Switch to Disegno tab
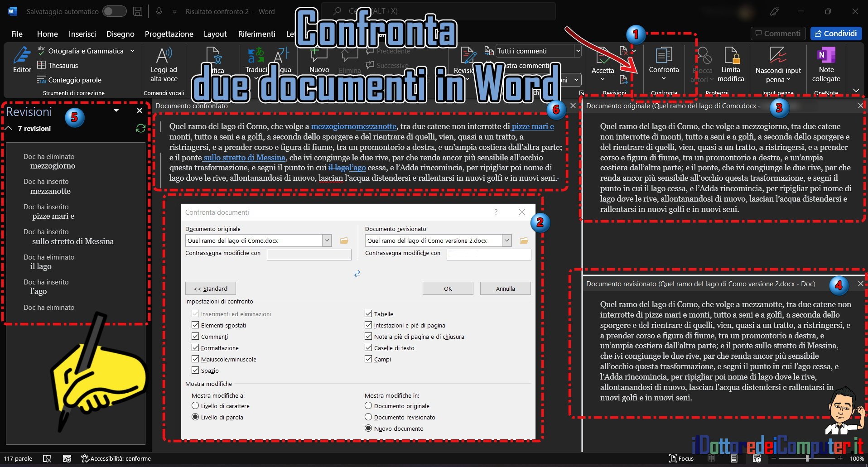 click(120, 34)
